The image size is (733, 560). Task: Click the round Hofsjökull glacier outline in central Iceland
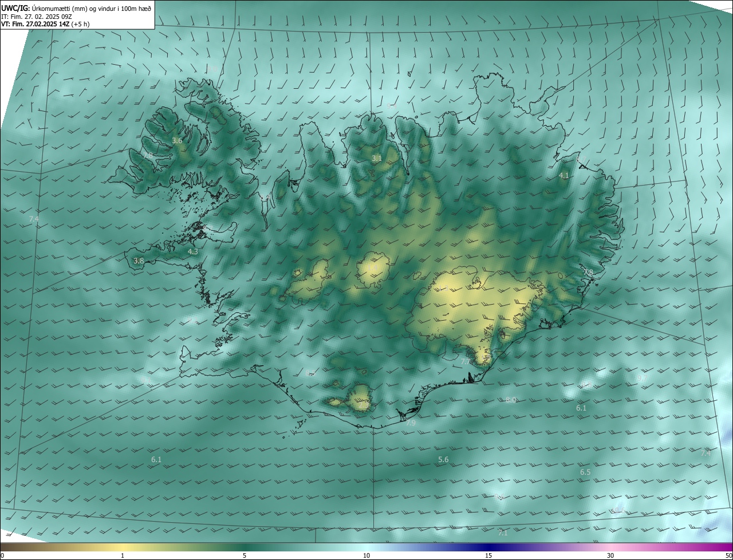(373, 270)
